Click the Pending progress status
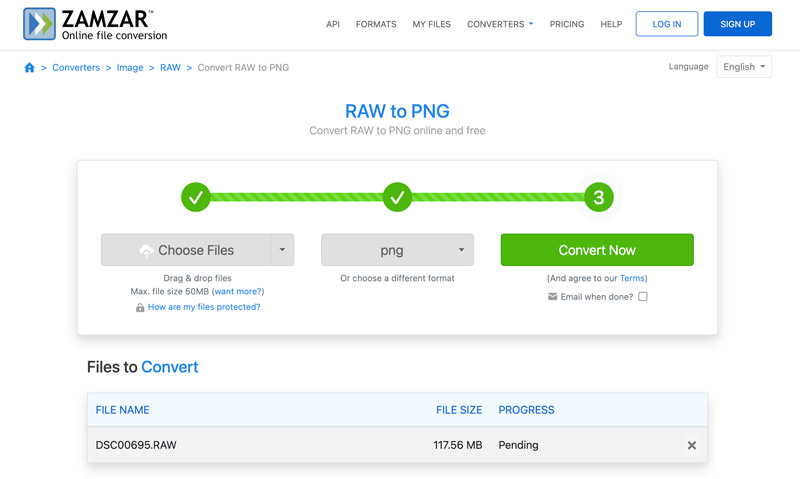 (518, 445)
